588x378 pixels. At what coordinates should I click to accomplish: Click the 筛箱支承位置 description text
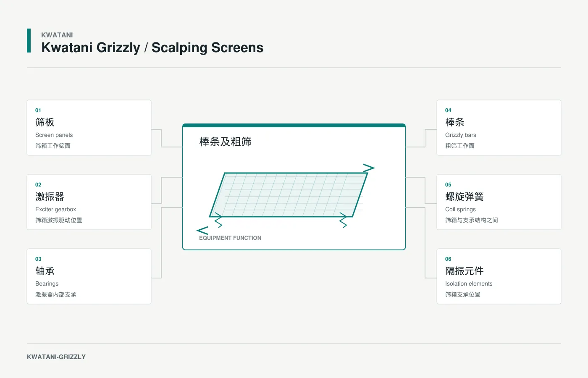coord(463,294)
